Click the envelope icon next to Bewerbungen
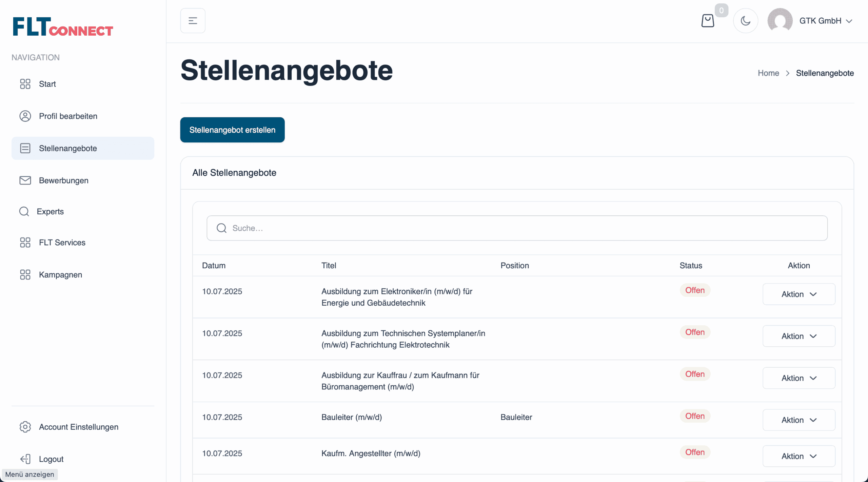868x482 pixels. (x=25, y=180)
